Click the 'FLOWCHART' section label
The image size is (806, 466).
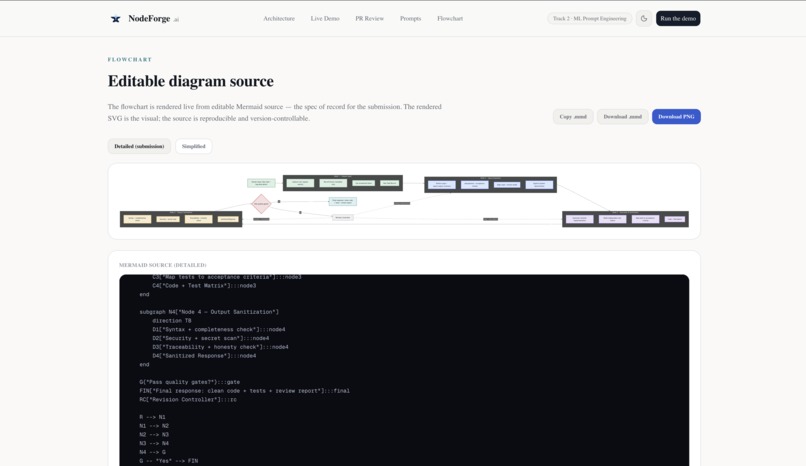[x=130, y=60]
